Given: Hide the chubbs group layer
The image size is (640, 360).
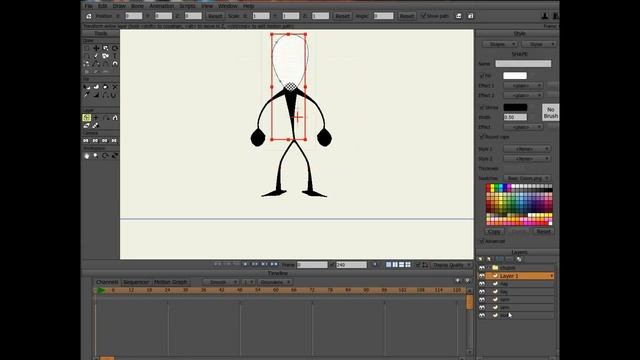Looking at the screenshot, I should (x=482, y=268).
